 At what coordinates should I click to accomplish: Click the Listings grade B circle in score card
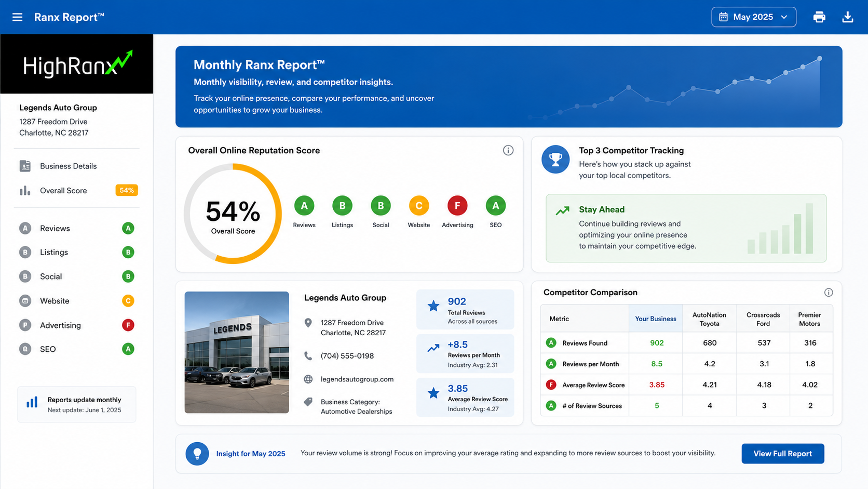click(343, 206)
